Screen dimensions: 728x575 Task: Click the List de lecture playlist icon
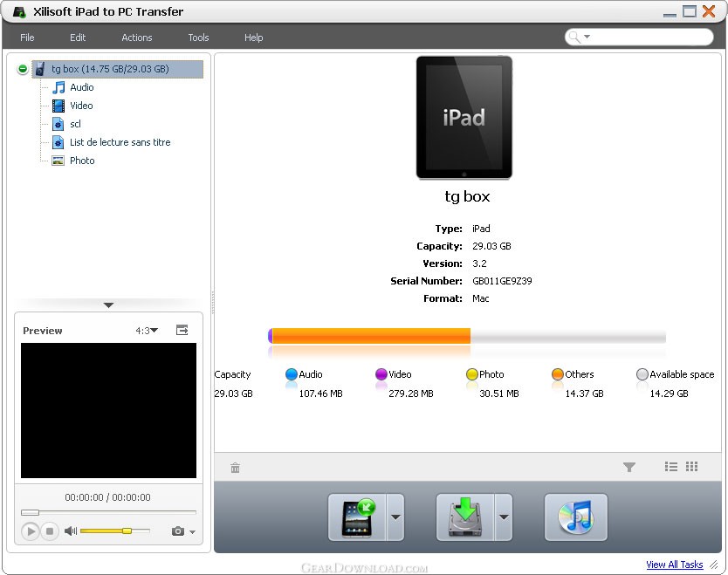pyautogui.click(x=58, y=142)
